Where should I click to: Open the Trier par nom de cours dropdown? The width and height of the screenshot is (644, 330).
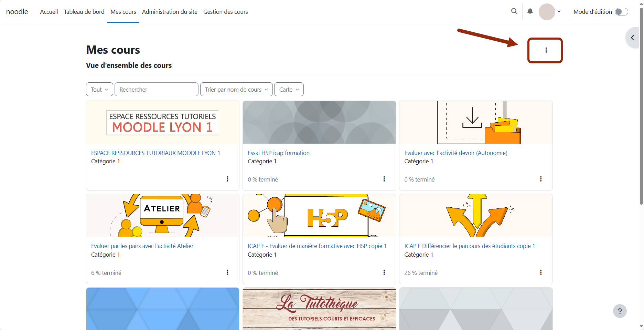[x=236, y=89]
